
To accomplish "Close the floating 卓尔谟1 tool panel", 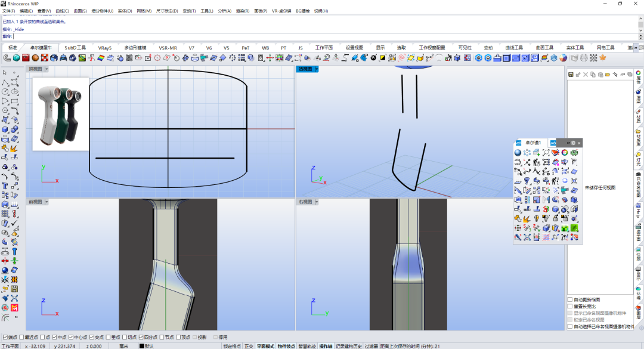I will click(x=579, y=143).
